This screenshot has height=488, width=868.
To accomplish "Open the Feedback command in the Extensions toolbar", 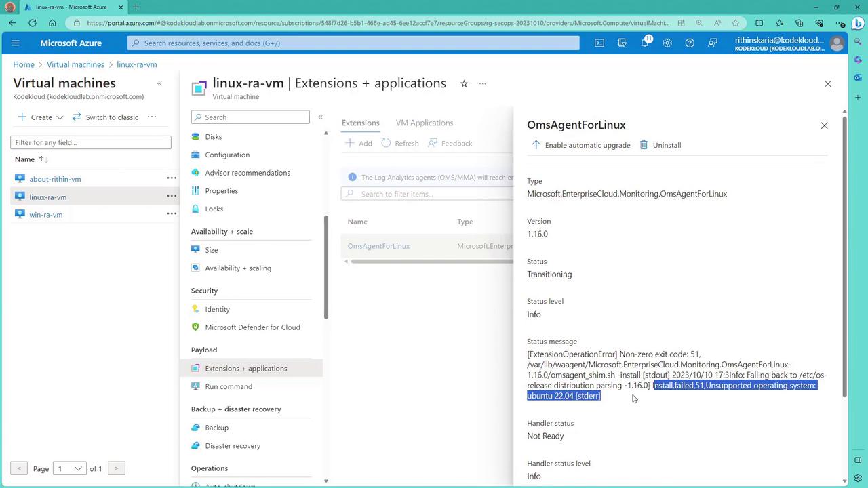I will click(x=450, y=143).
